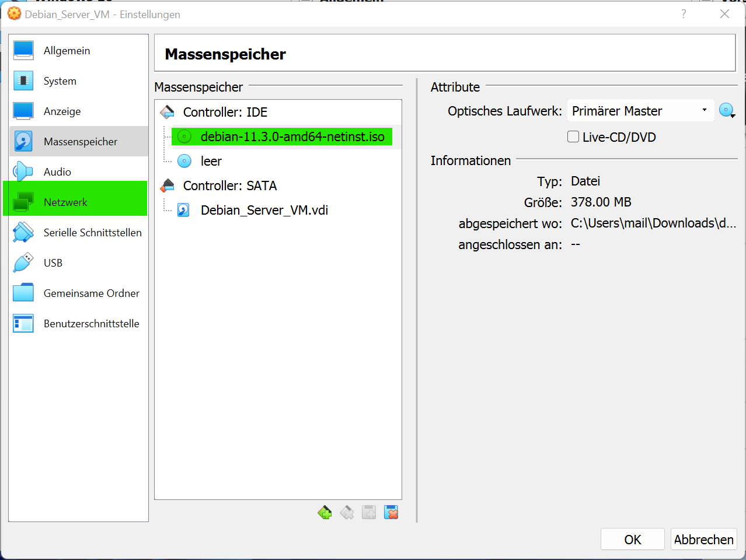Open the Allgemein settings section
This screenshot has height=560, width=746.
coord(78,51)
